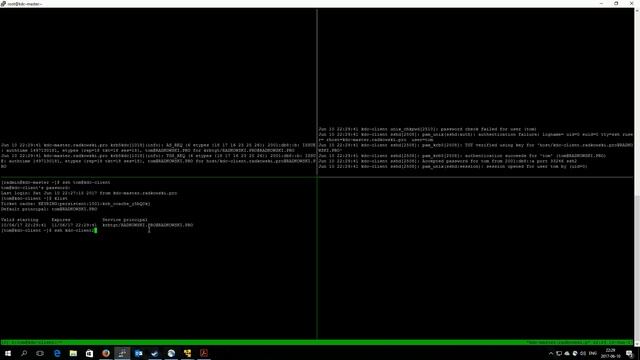Screen dimensions: 640x360
Task: Open the yellow network app on taskbar
Action: (187, 353)
